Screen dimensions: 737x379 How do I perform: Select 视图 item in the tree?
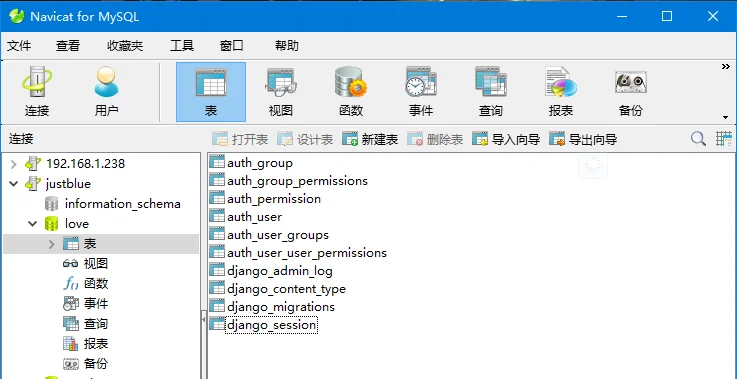[96, 264]
